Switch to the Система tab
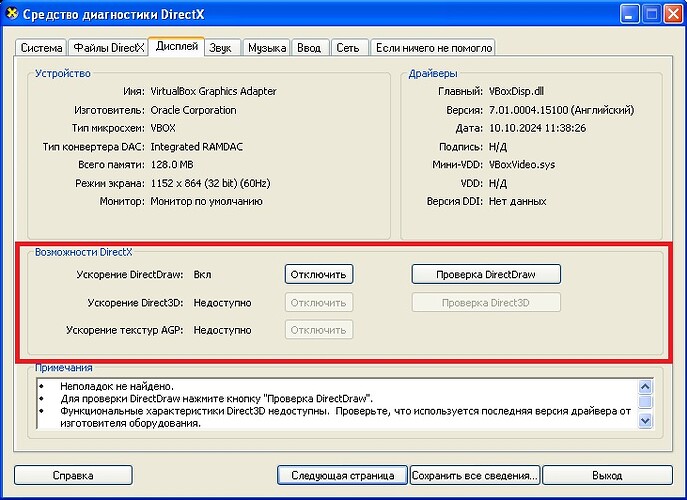The height and width of the screenshot is (500, 687). (x=41, y=48)
